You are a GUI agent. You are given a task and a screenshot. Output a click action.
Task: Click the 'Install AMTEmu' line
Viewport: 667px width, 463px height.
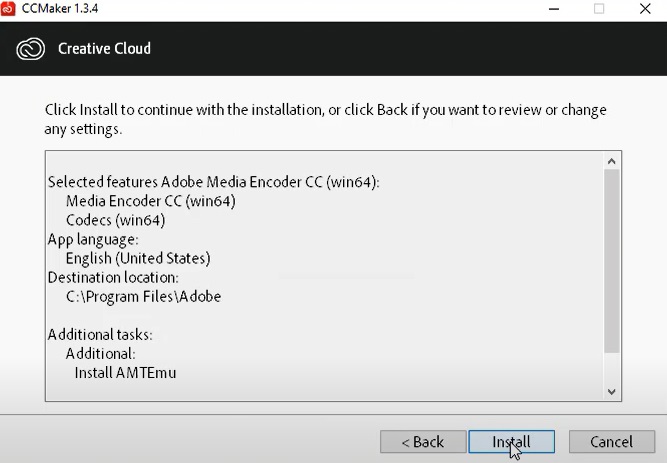pyautogui.click(x=125, y=372)
